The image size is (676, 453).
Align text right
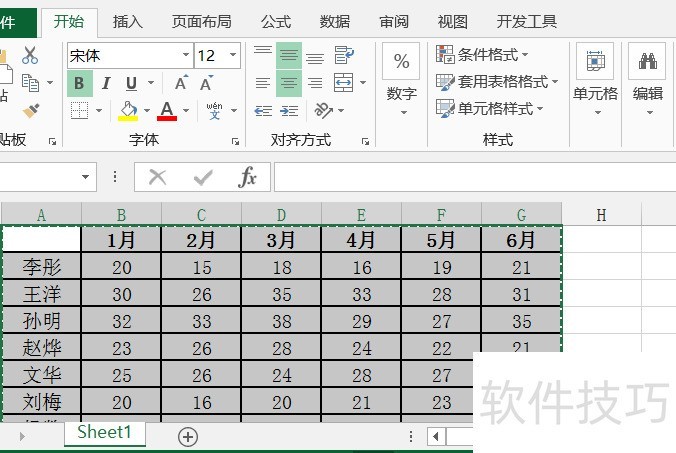point(315,83)
